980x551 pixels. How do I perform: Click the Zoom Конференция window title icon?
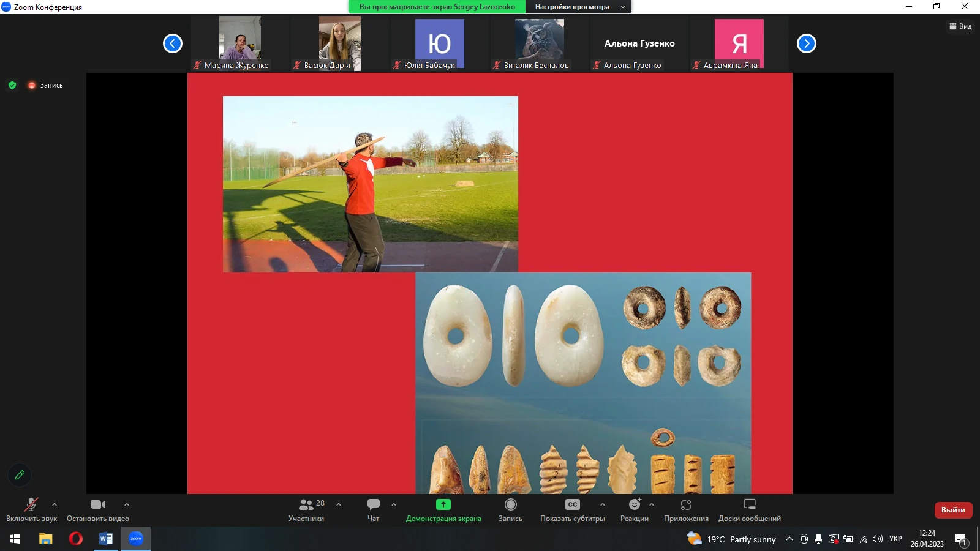pyautogui.click(x=6, y=7)
